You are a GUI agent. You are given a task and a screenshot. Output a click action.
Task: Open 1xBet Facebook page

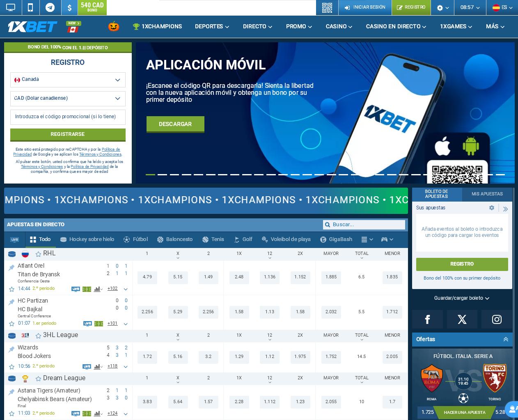click(x=427, y=319)
